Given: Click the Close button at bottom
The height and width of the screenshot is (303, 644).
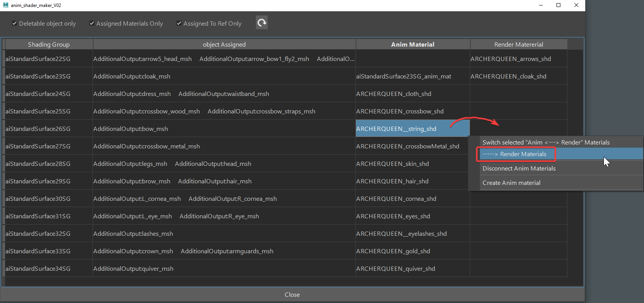Looking at the screenshot, I should (x=292, y=294).
